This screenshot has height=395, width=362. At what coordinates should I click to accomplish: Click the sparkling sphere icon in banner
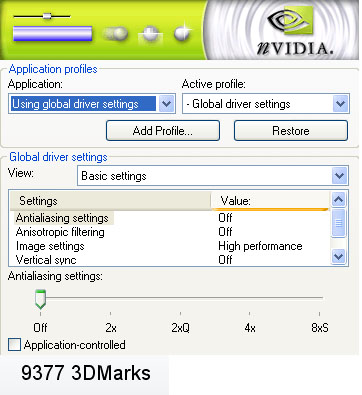tap(182, 33)
